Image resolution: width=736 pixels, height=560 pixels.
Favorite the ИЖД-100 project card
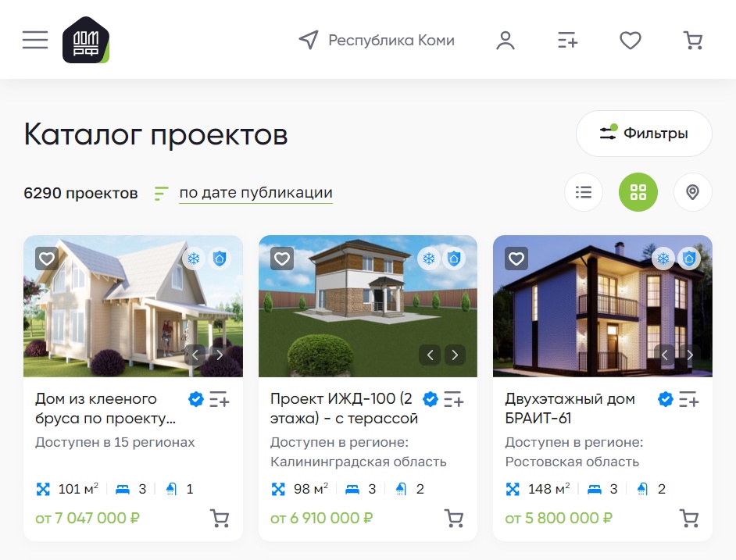281,259
